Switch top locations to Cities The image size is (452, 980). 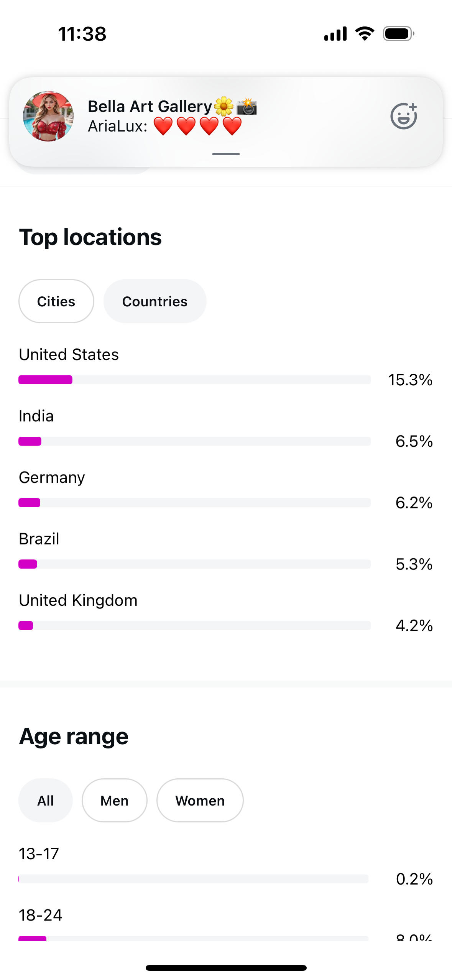[56, 301]
